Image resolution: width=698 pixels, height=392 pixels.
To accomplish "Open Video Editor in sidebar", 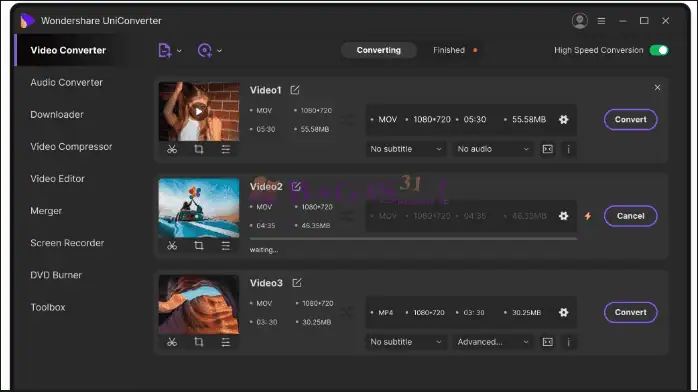I will (57, 178).
